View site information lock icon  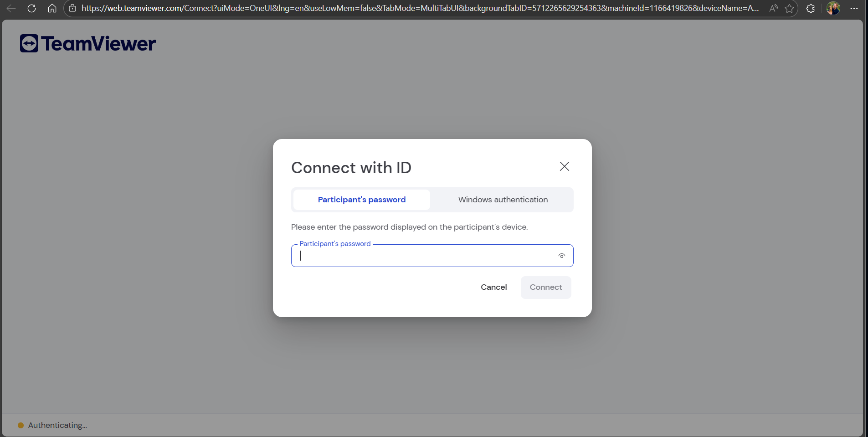[72, 8]
